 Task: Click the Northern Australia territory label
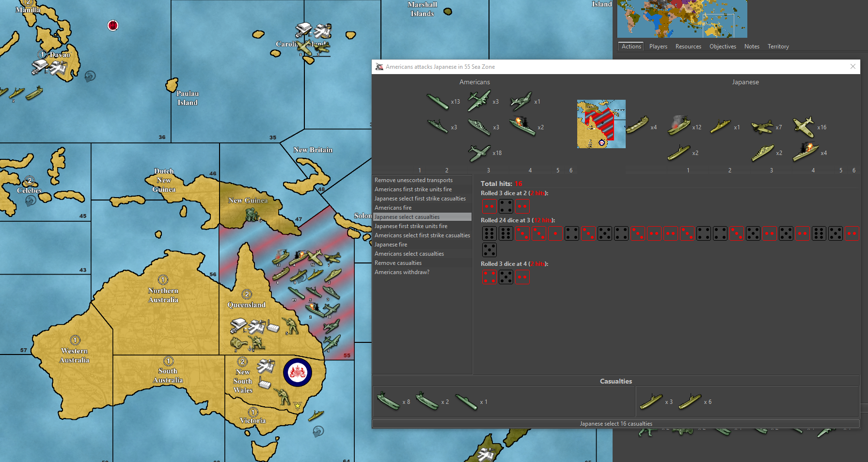pos(163,295)
